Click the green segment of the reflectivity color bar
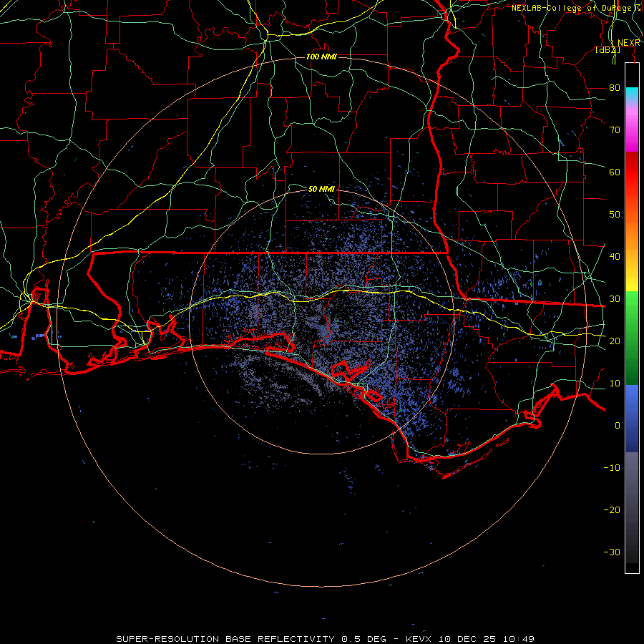The width and height of the screenshot is (644, 644). pos(632,338)
